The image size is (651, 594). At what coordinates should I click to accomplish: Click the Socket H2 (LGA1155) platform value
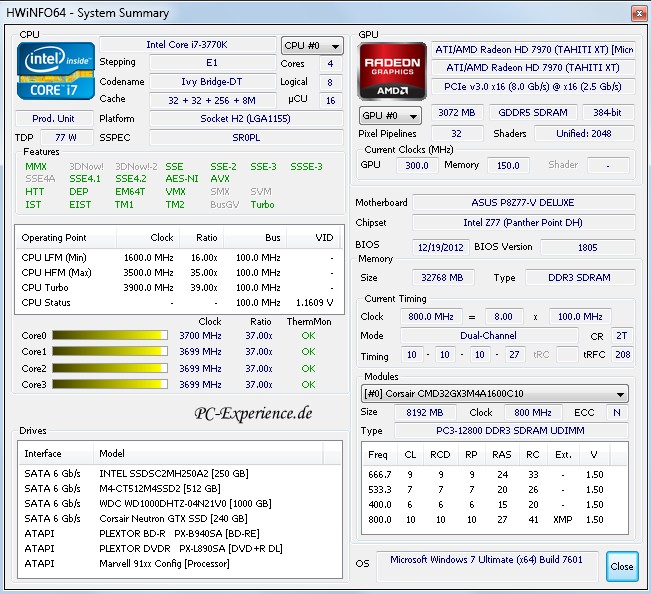point(246,119)
